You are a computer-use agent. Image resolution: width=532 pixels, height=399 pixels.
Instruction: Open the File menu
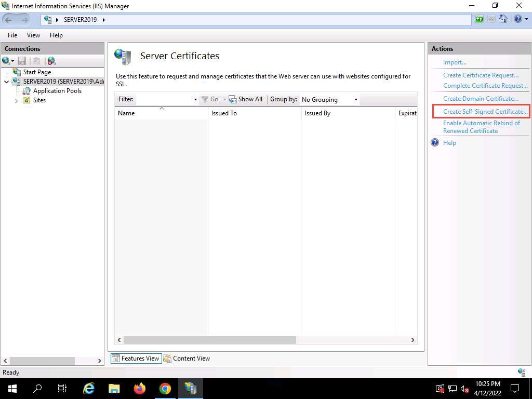click(x=12, y=35)
